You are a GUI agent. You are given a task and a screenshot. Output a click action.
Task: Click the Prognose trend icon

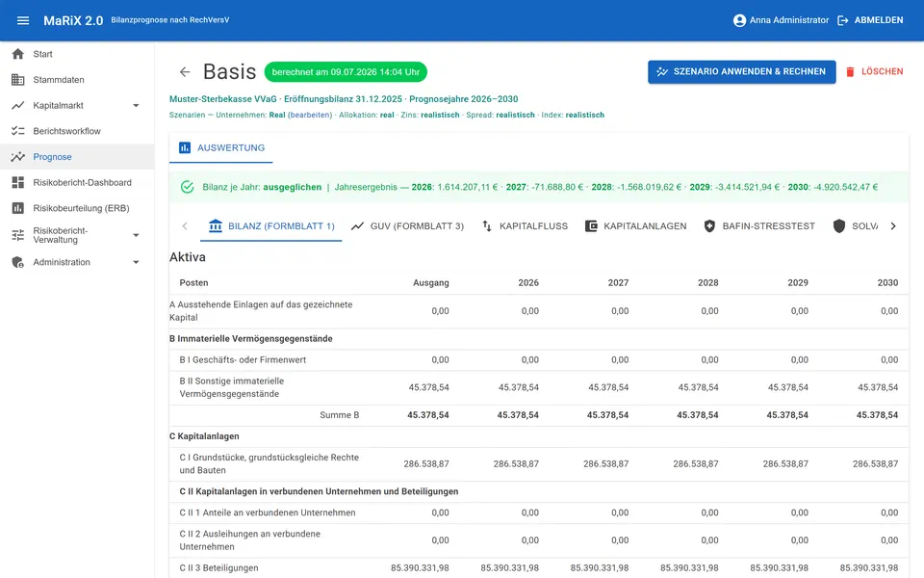click(x=18, y=157)
